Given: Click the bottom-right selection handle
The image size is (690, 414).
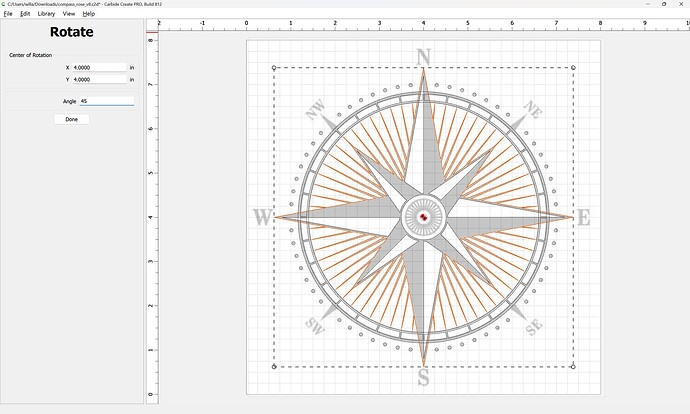Looking at the screenshot, I should click(573, 366).
